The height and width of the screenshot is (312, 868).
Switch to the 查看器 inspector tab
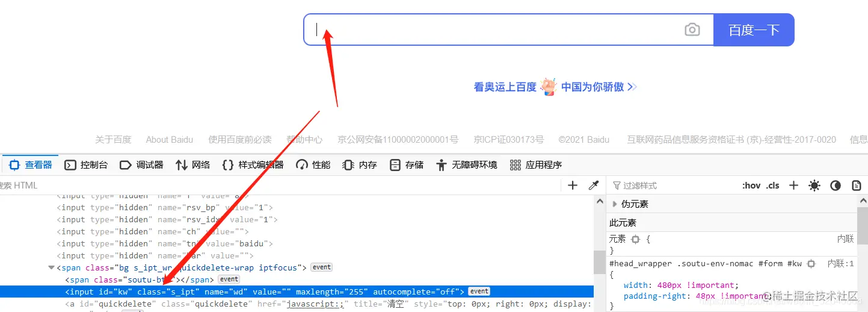31,164
